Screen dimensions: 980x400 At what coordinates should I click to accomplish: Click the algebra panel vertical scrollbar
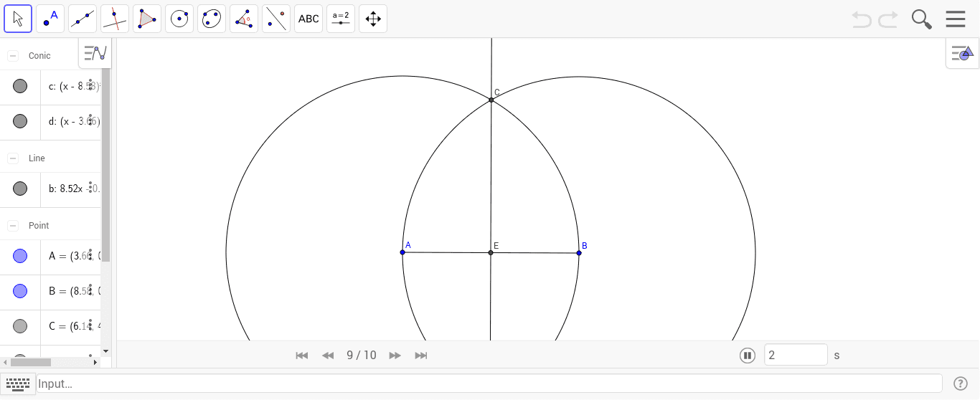[106, 165]
